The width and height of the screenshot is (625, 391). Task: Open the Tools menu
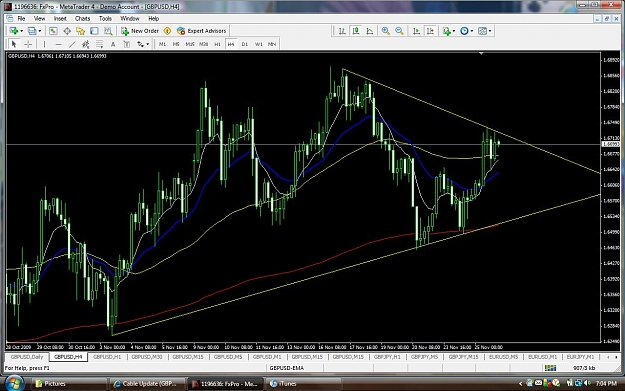[x=105, y=18]
